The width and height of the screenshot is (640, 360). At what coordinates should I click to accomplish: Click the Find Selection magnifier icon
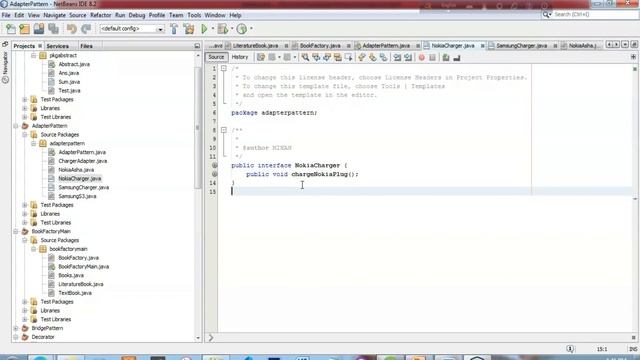pos(305,58)
